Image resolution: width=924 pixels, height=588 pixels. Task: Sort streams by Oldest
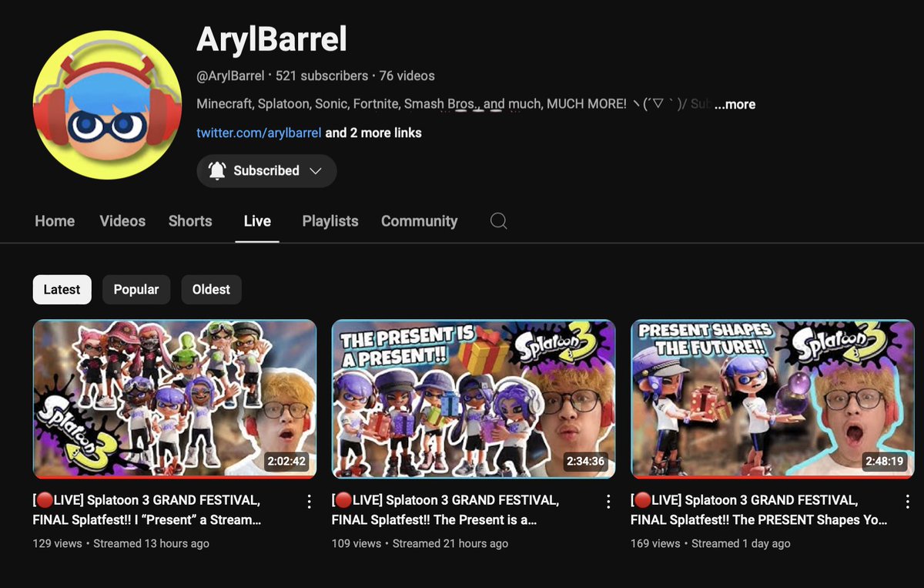click(211, 290)
